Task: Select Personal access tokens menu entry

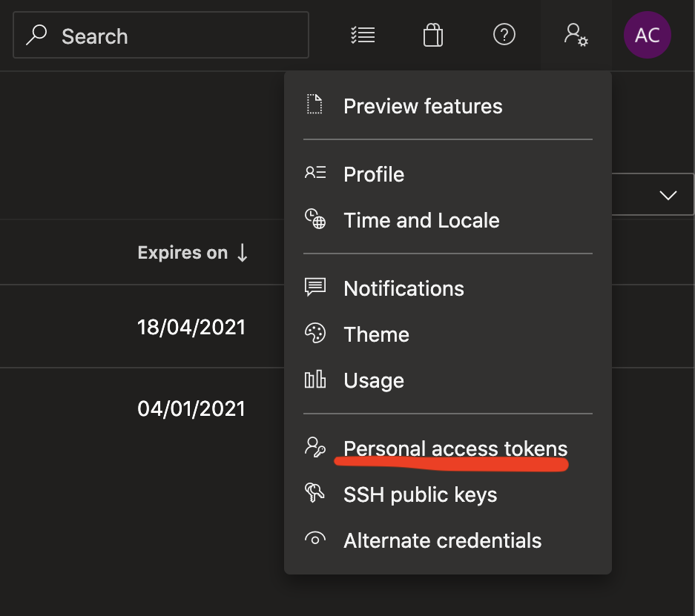Action: tap(448, 448)
